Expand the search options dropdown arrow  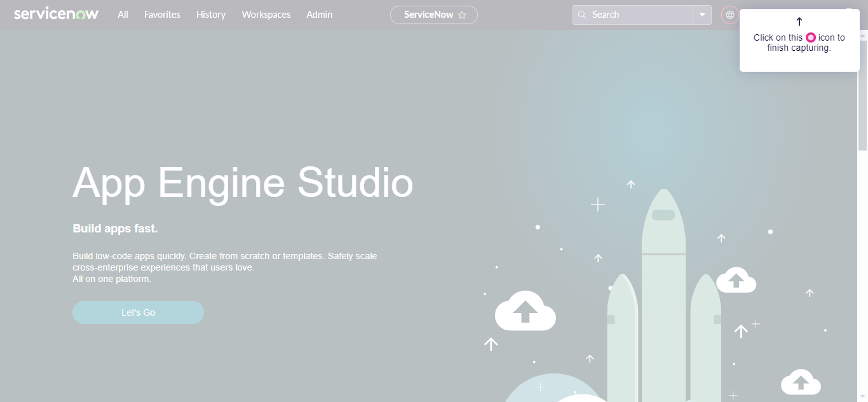[702, 15]
